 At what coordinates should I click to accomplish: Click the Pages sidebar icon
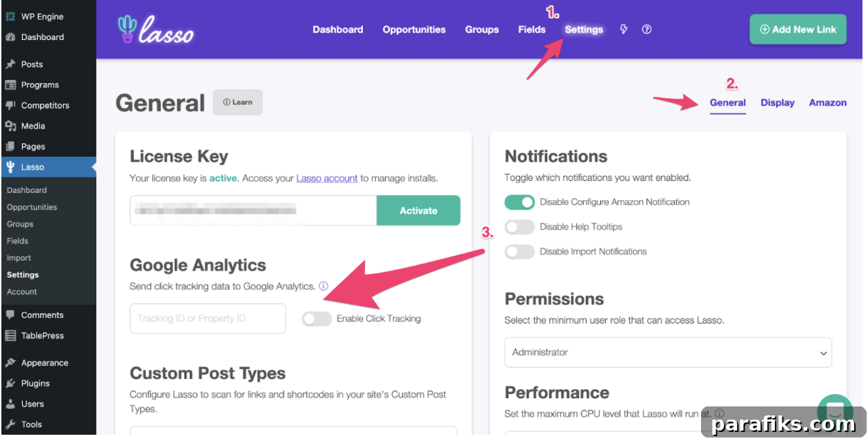10,146
